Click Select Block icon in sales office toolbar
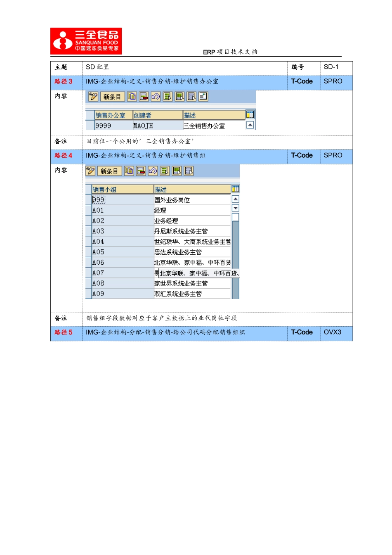 pos(179,97)
